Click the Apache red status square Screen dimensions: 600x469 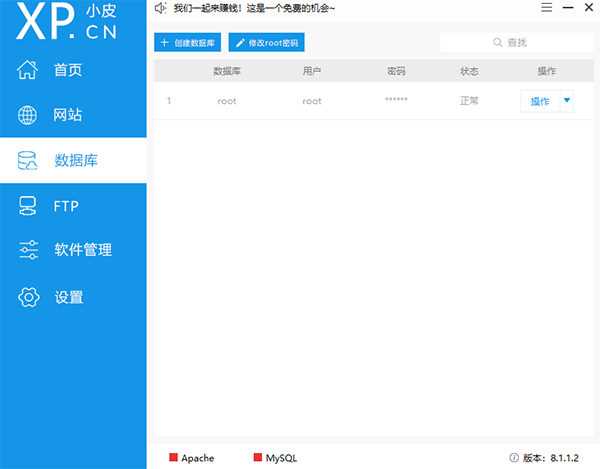pyautogui.click(x=173, y=457)
